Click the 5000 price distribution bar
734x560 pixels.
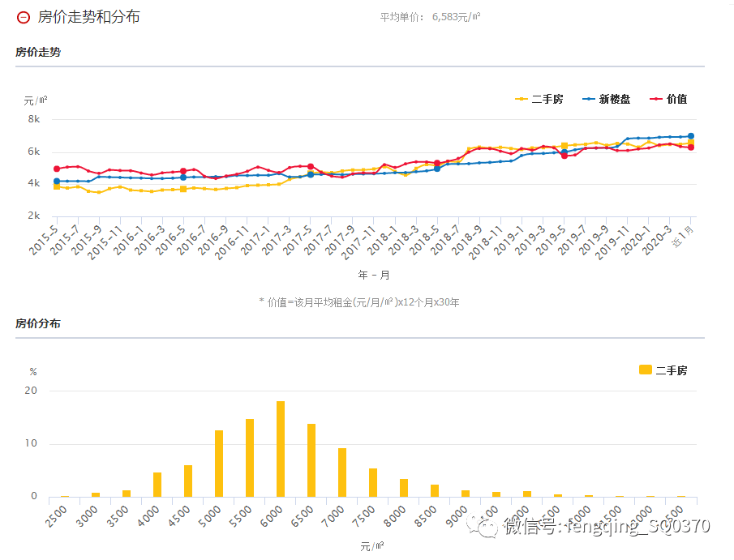pos(219,463)
